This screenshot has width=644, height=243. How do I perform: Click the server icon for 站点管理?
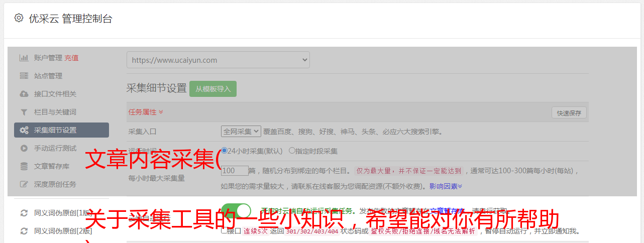[24, 76]
